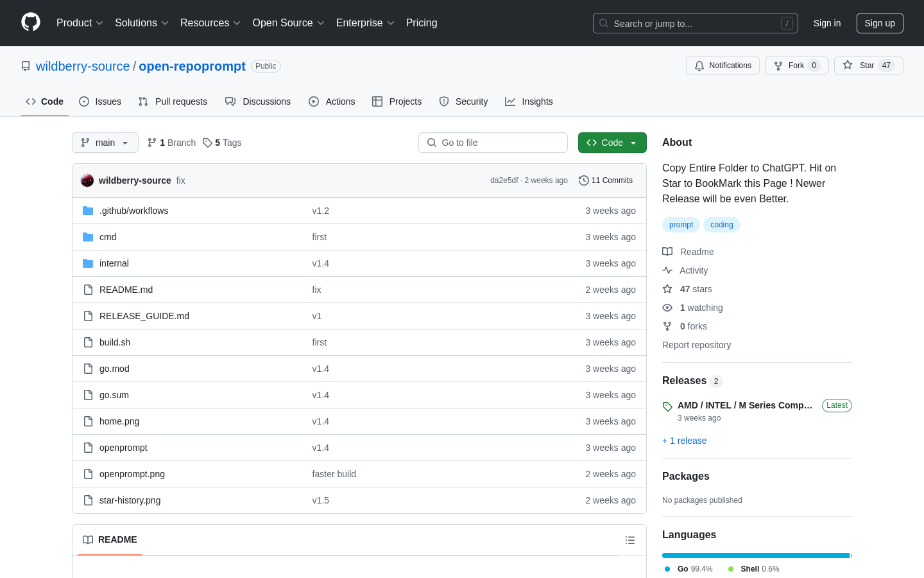Expand the Open Source menu
This screenshot has height=578, width=924.
pos(289,22)
